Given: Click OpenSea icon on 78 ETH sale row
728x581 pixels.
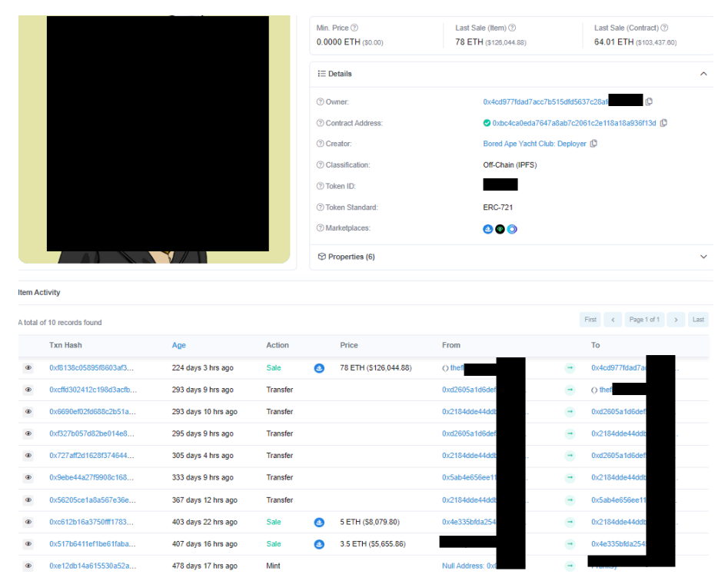Looking at the screenshot, I should coord(319,368).
